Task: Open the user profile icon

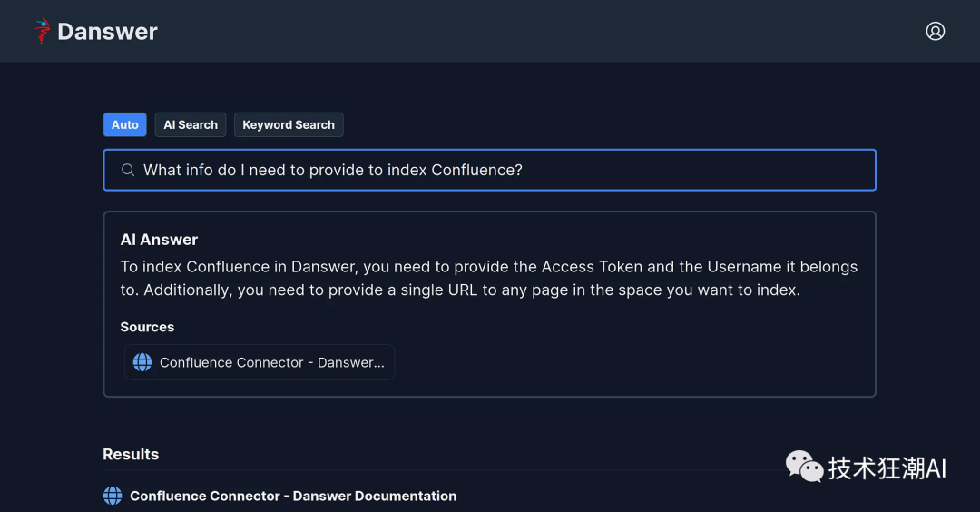Action: (x=935, y=31)
